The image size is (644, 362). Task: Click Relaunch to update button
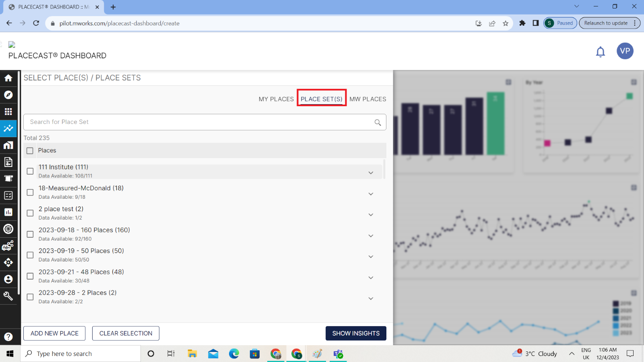pyautogui.click(x=609, y=23)
